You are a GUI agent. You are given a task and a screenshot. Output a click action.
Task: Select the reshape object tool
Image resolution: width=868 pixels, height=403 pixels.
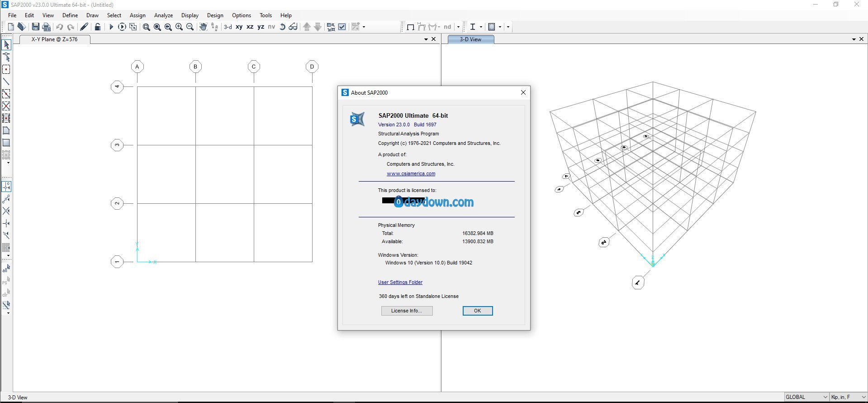(x=6, y=57)
